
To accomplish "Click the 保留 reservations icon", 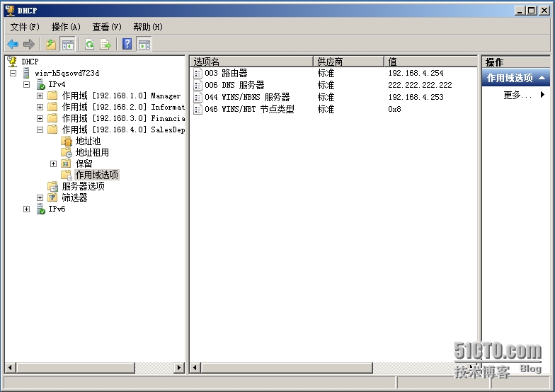I will click(66, 163).
